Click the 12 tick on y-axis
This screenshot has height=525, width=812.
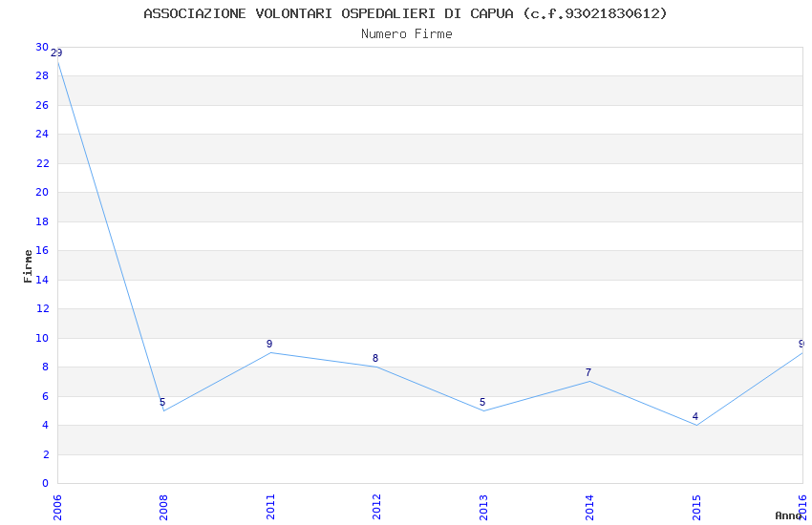tap(42, 308)
